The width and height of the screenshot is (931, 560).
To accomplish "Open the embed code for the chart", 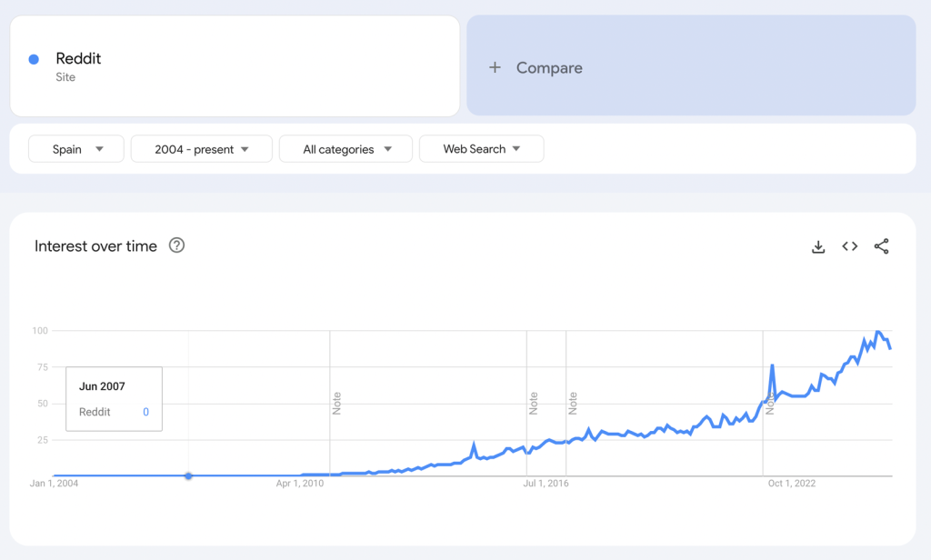I will pyautogui.click(x=849, y=246).
